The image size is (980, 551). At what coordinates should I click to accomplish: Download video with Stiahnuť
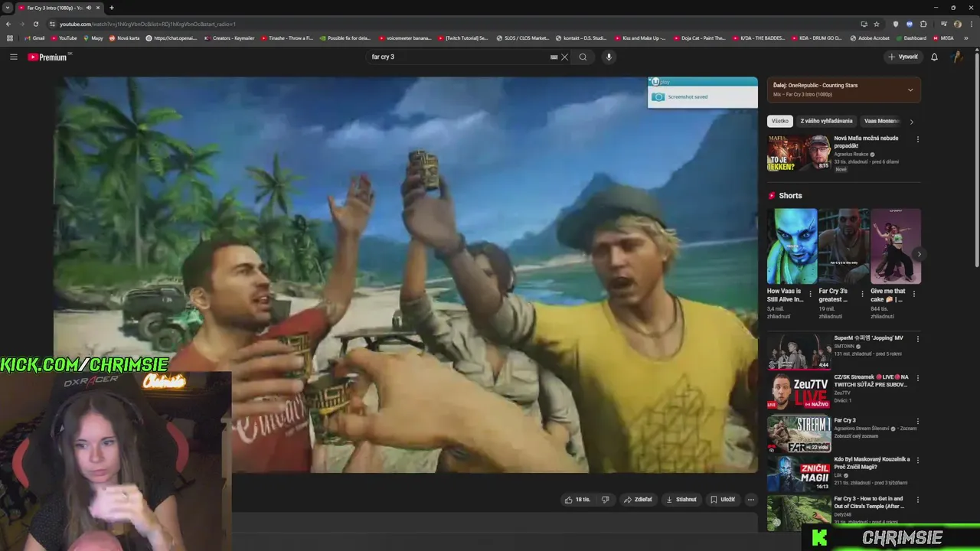coord(681,500)
